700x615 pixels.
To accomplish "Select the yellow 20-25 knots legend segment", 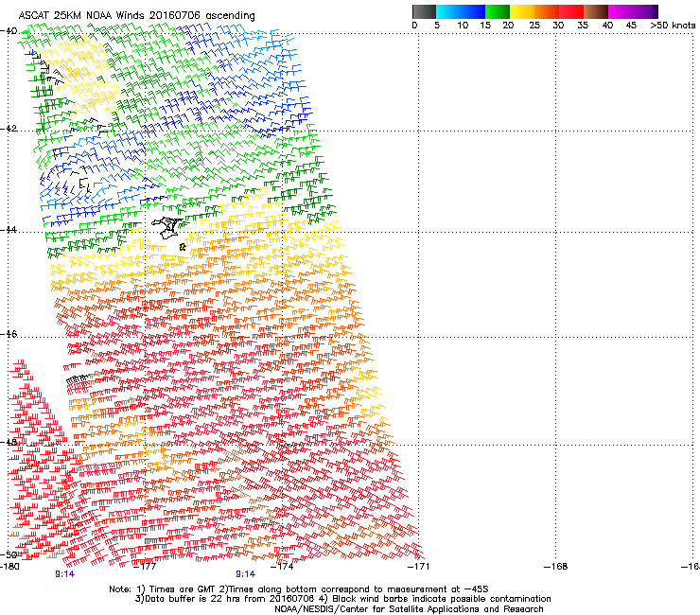I will click(522, 11).
